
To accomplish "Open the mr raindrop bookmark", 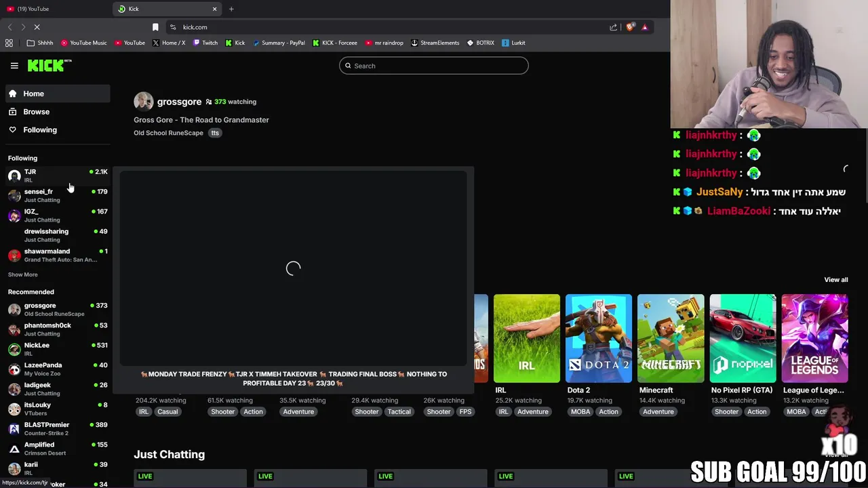I will (384, 43).
